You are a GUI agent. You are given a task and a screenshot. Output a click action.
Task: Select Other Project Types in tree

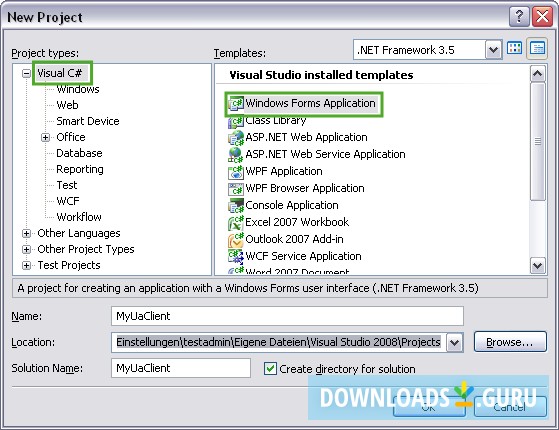[x=86, y=249]
